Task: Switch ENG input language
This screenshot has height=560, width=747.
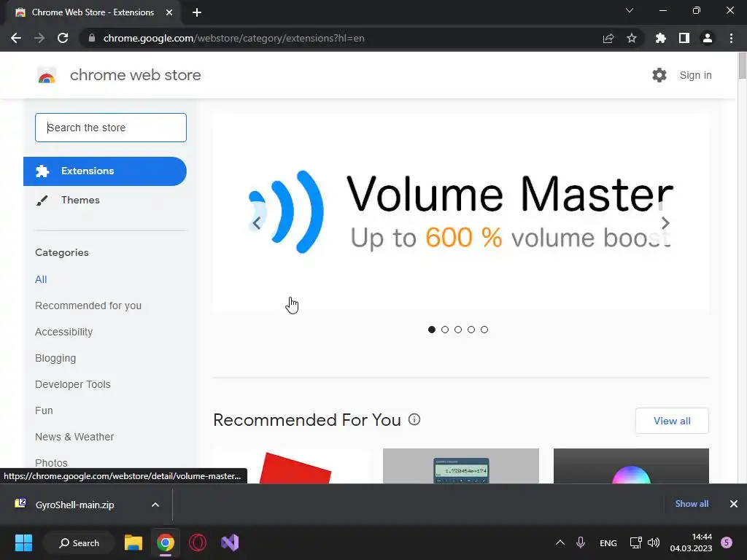Action: pyautogui.click(x=608, y=542)
